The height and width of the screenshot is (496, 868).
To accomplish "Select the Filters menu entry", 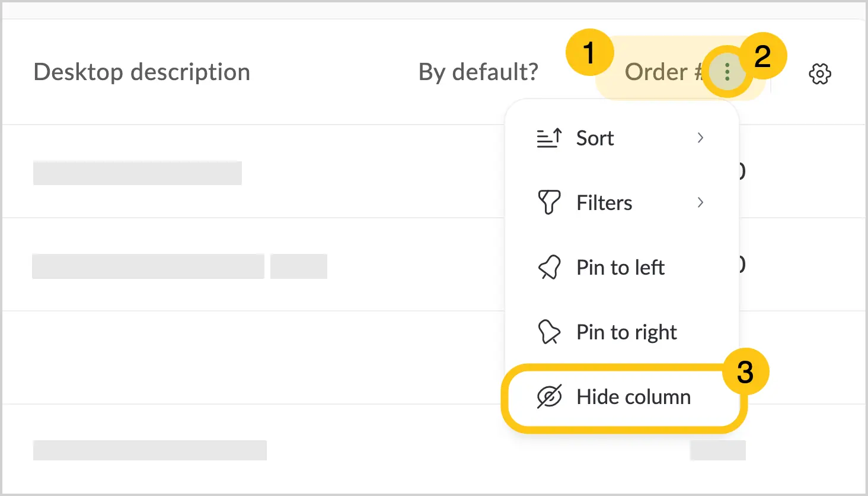I will tap(621, 202).
